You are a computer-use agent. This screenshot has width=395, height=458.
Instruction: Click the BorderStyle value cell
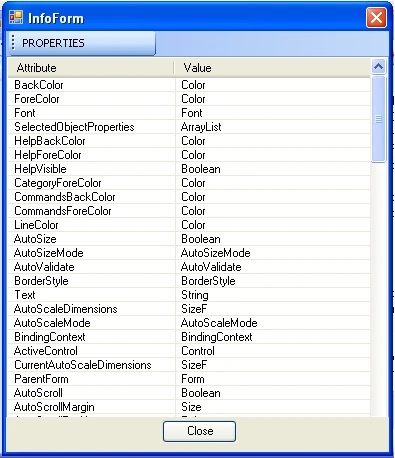(x=273, y=281)
